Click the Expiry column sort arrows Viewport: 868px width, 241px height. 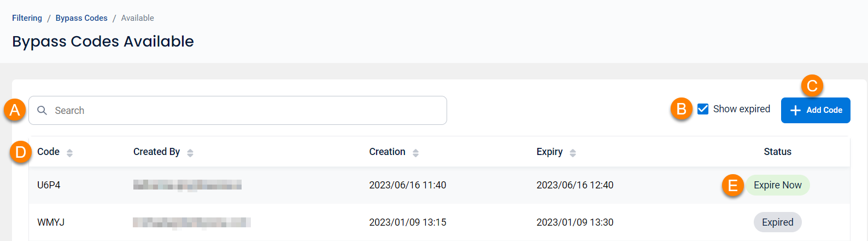click(573, 153)
